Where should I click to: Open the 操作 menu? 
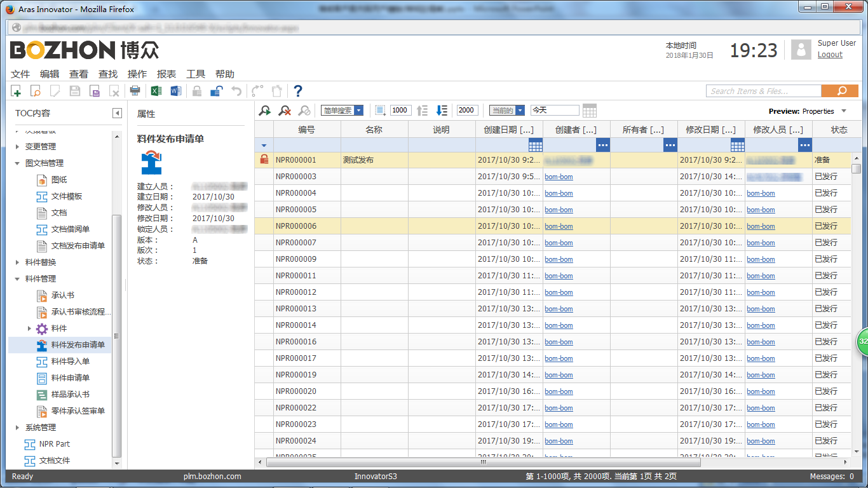[x=137, y=74]
